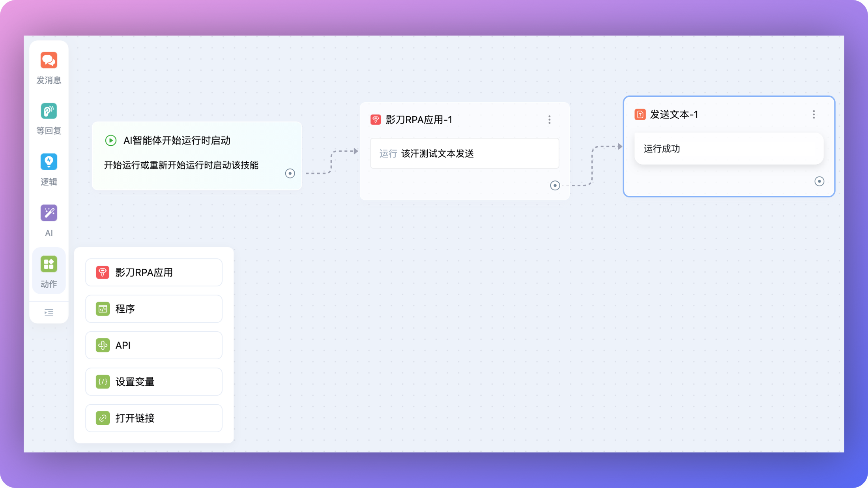Open the more menu of 发送文本-1
Screen dimensions: 868x488
[x=814, y=114]
